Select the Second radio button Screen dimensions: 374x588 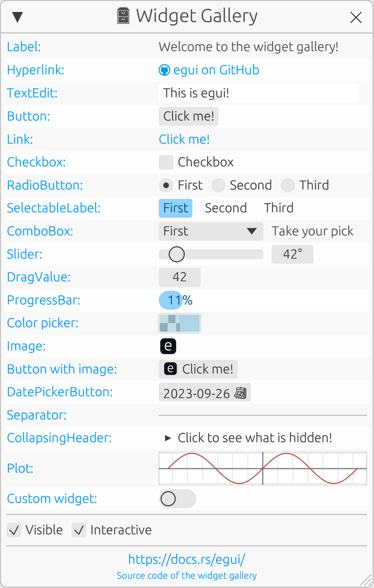218,185
